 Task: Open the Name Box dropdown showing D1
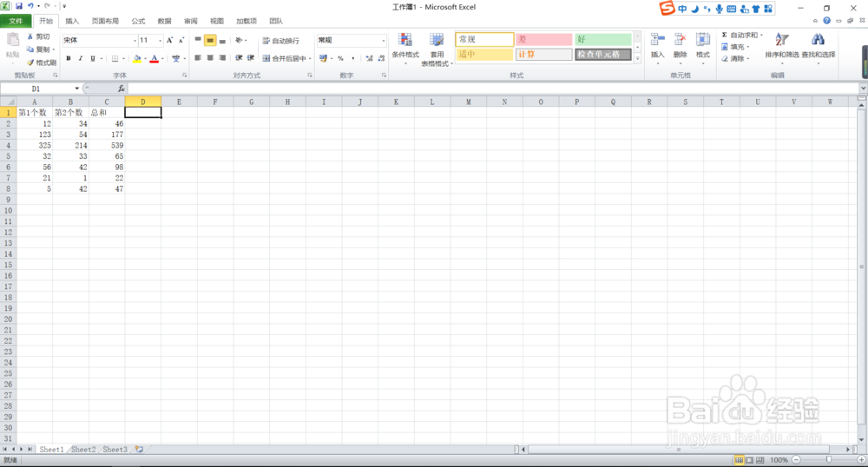pyautogui.click(x=77, y=89)
